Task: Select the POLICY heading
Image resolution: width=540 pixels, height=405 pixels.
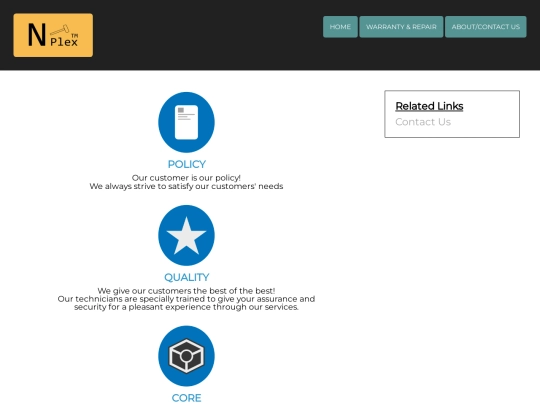Action: pos(187,164)
